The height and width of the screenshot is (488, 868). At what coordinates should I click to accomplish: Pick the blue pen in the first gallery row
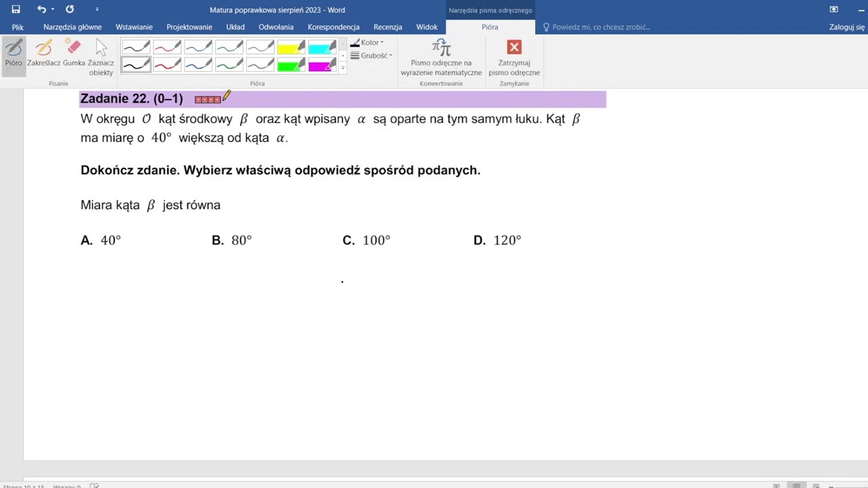[198, 47]
